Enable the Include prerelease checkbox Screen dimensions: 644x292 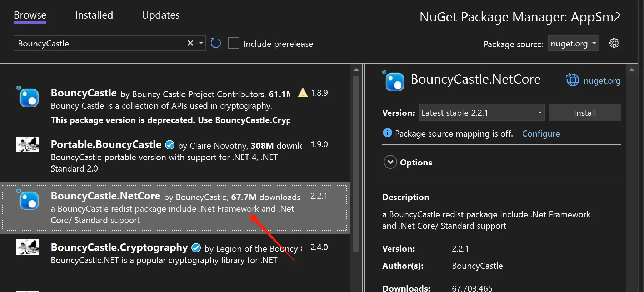coord(234,43)
